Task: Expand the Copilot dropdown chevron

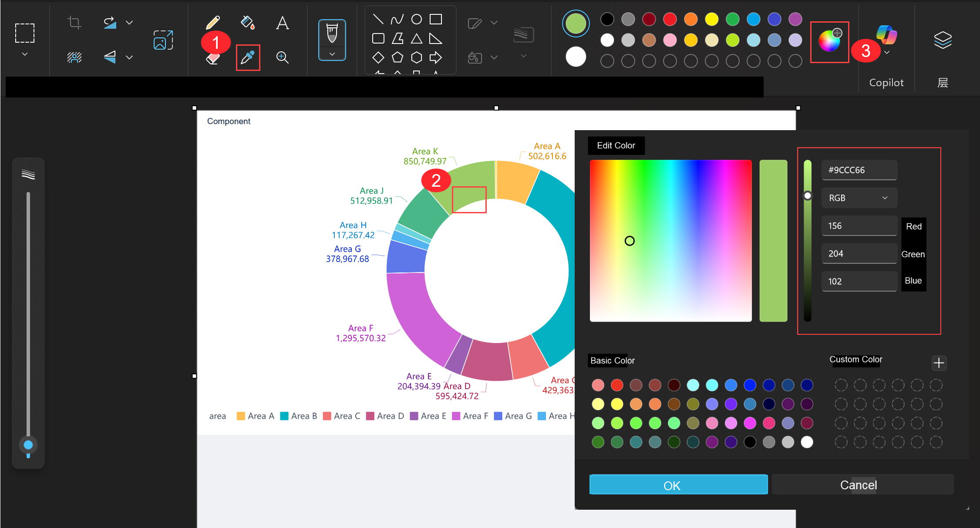Action: click(x=887, y=53)
